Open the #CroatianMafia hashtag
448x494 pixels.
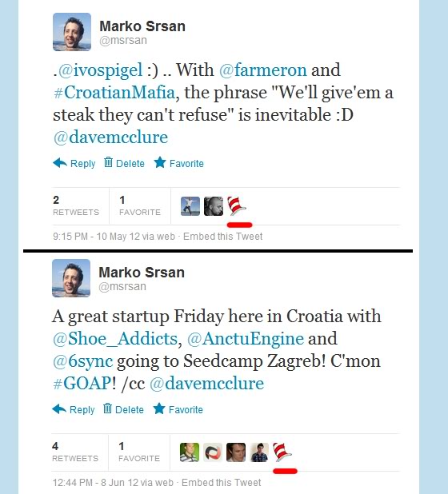click(114, 93)
